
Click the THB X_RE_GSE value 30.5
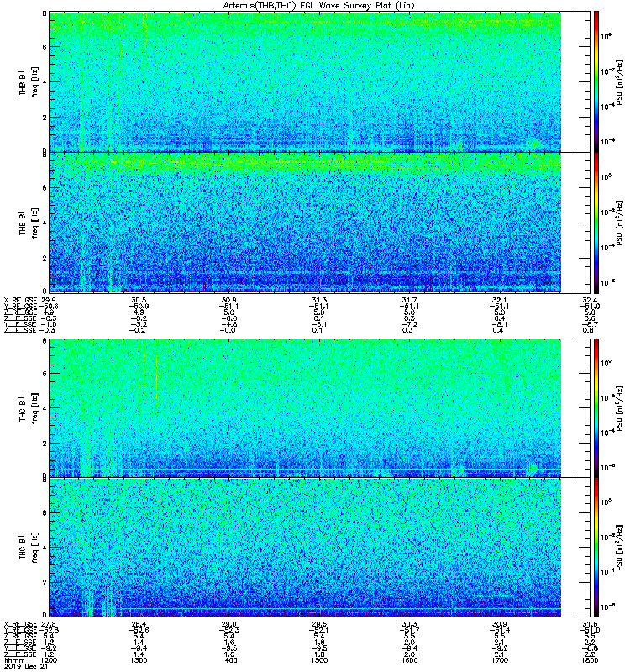tap(139, 300)
